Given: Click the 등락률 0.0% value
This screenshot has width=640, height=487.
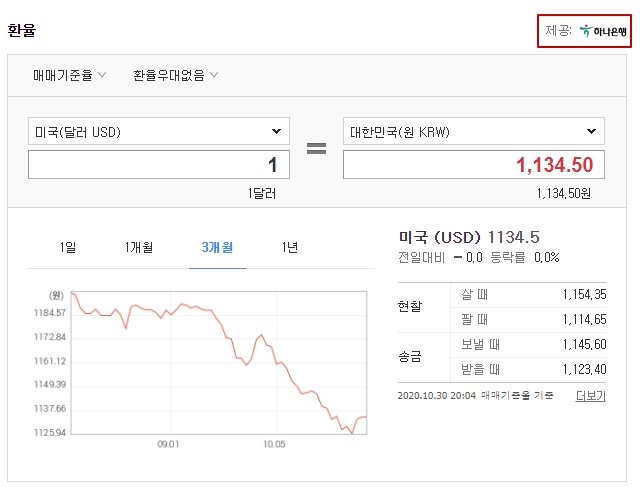Looking at the screenshot, I should point(547,258).
